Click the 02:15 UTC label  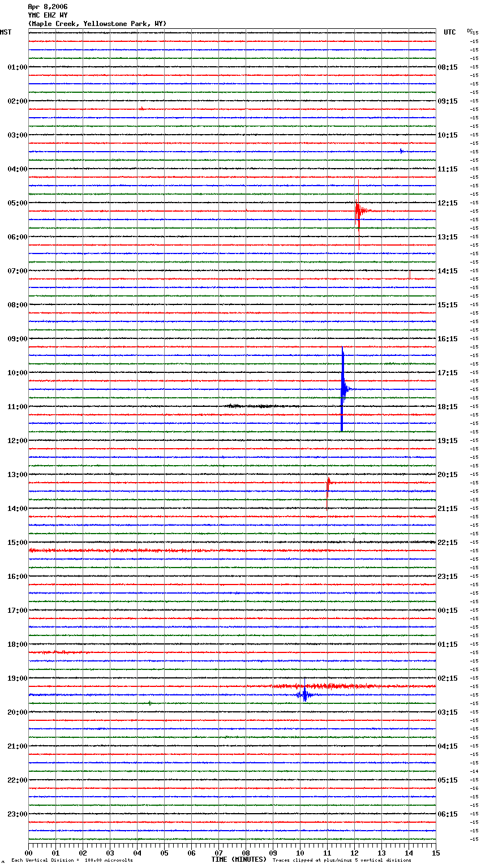[448, 678]
